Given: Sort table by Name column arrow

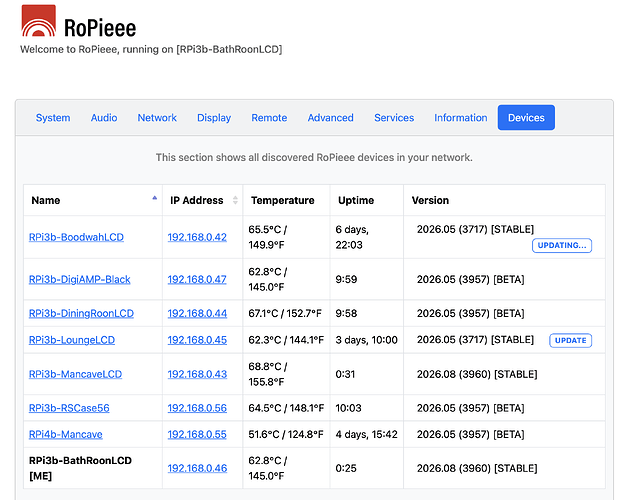Looking at the screenshot, I should coord(155,199).
